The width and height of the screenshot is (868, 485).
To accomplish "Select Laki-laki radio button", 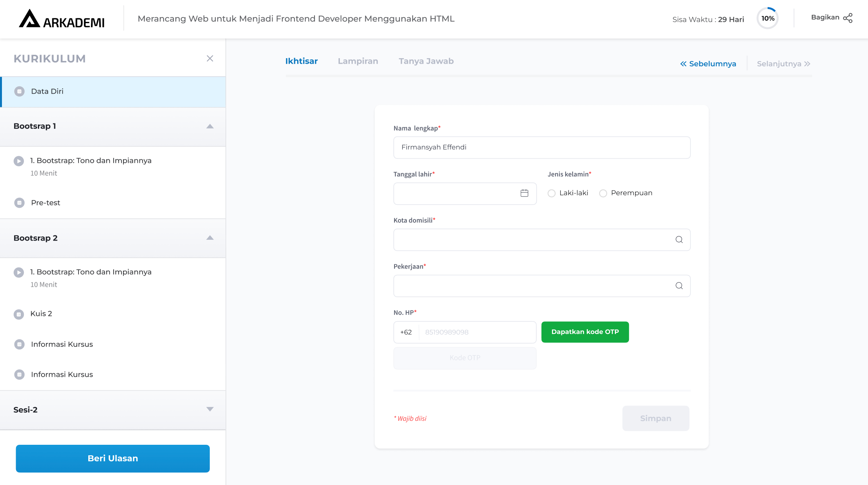I will click(552, 193).
